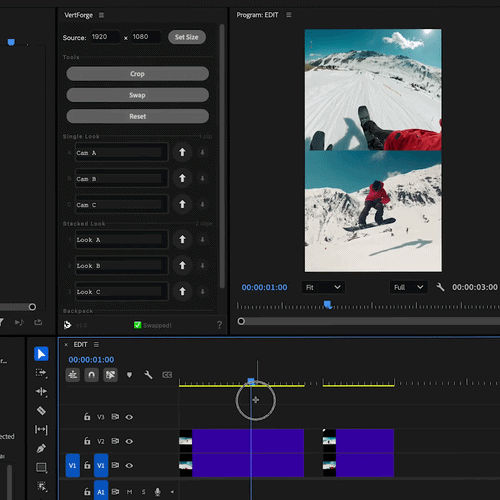Click the Crop button
The height and width of the screenshot is (500, 500).
[137, 74]
